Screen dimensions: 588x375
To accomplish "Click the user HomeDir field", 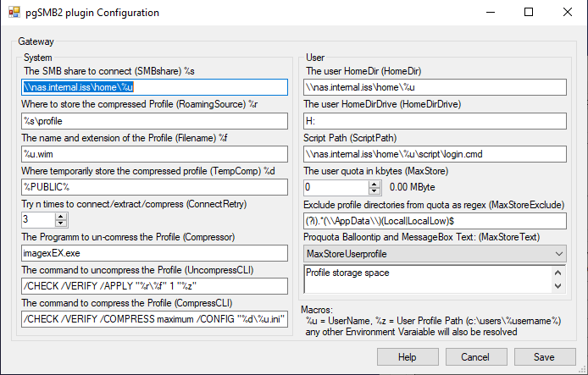I will (435, 87).
